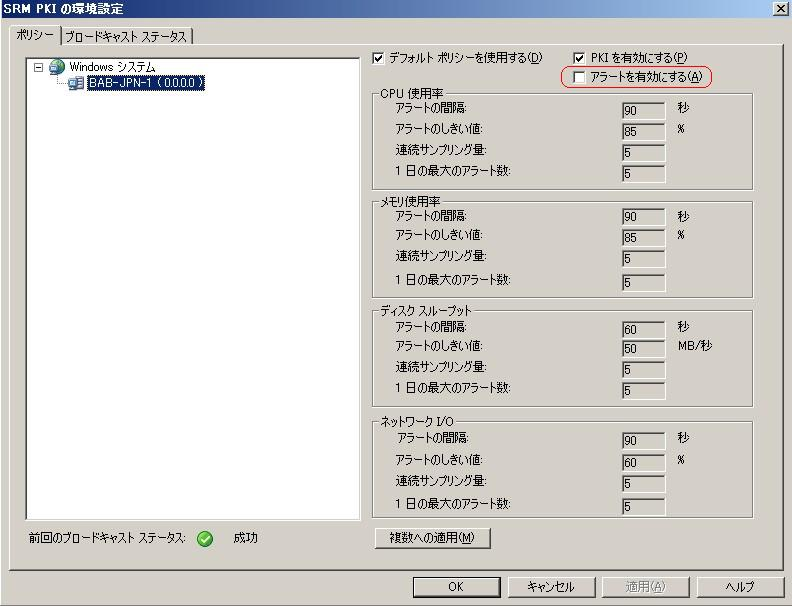Image resolution: width=792 pixels, height=606 pixels.
Task: Click CPU 使用率 1日の最大のアラート数 field
Action: (644, 174)
